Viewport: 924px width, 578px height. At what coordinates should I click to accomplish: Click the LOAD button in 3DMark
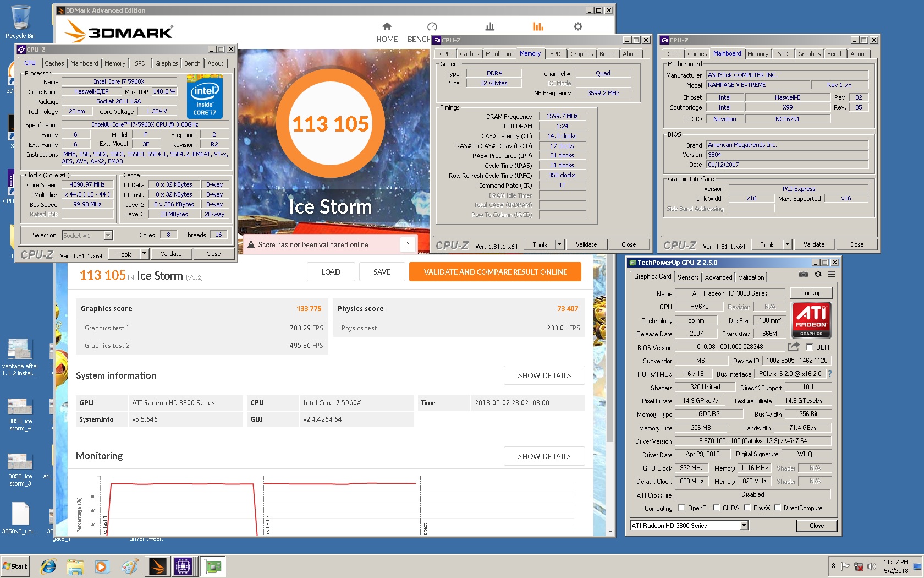pos(331,272)
